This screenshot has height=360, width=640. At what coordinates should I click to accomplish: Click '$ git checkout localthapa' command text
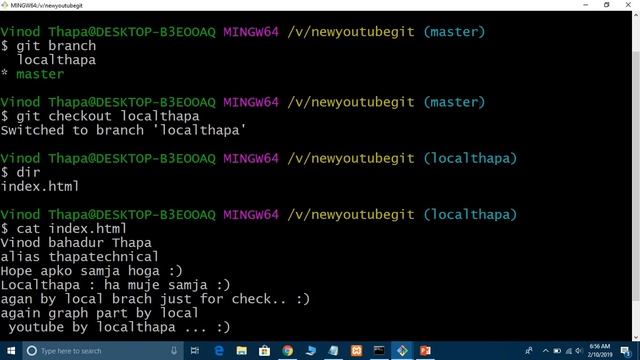tap(100, 116)
